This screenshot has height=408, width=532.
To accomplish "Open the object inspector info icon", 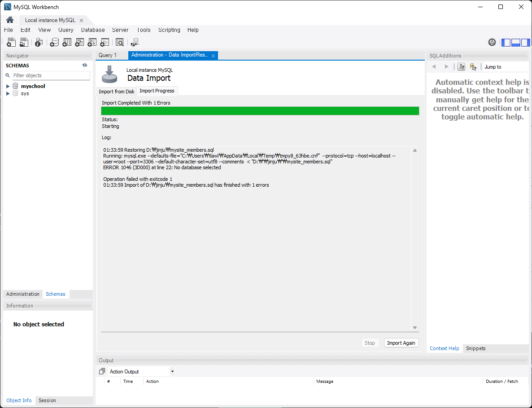I will click(x=39, y=42).
